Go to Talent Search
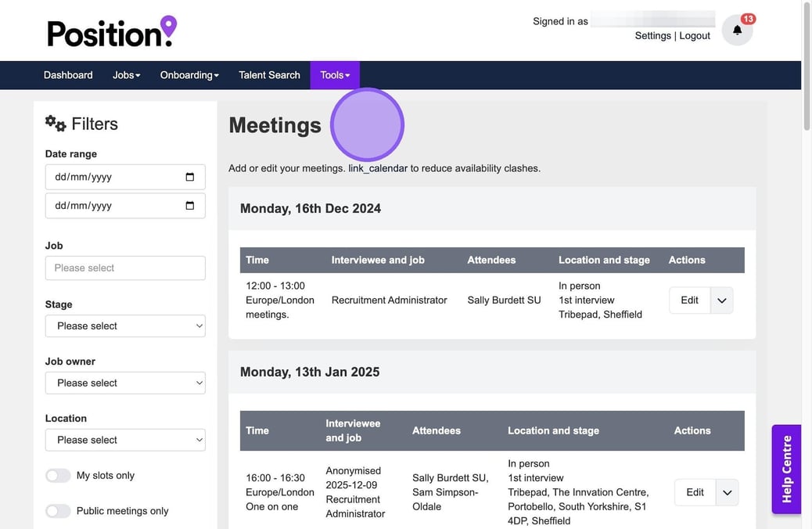Viewport: 812px width, 529px height. [x=269, y=75]
